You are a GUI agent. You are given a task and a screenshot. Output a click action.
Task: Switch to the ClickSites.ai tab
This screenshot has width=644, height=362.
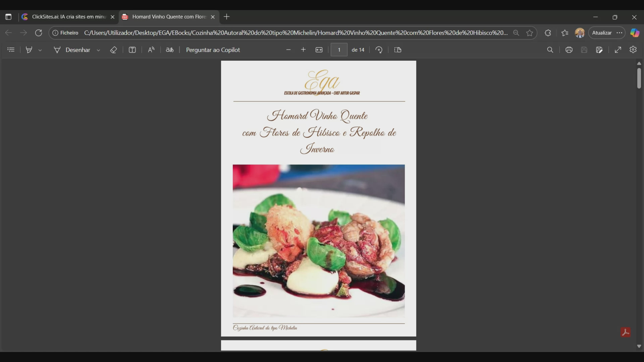tap(67, 17)
